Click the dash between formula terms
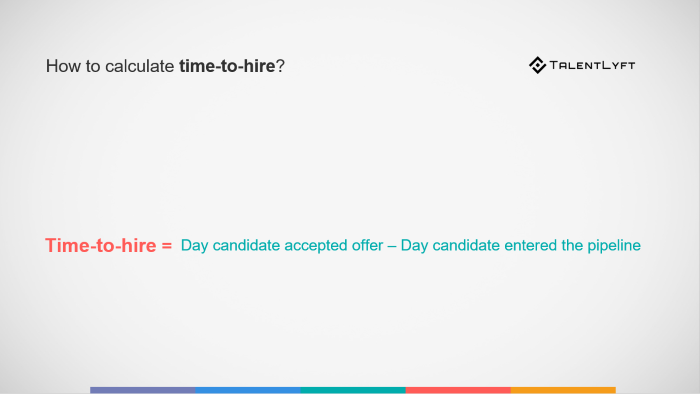The height and width of the screenshot is (394, 700). point(392,246)
